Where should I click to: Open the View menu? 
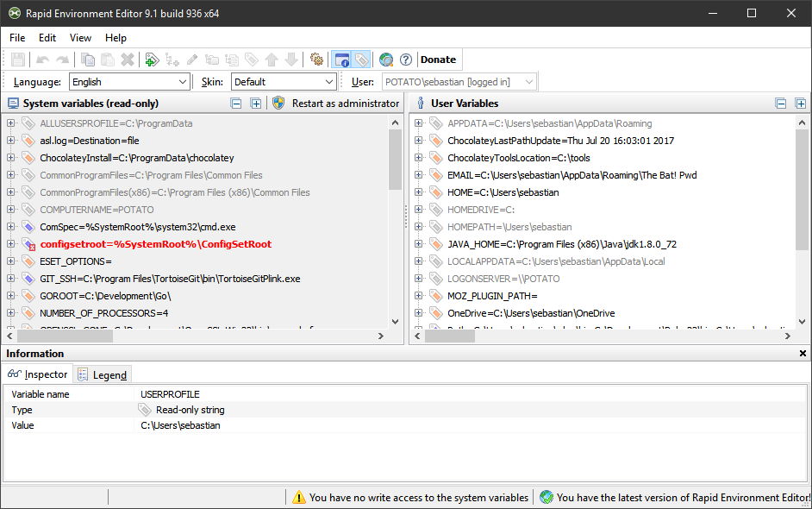pyautogui.click(x=80, y=38)
